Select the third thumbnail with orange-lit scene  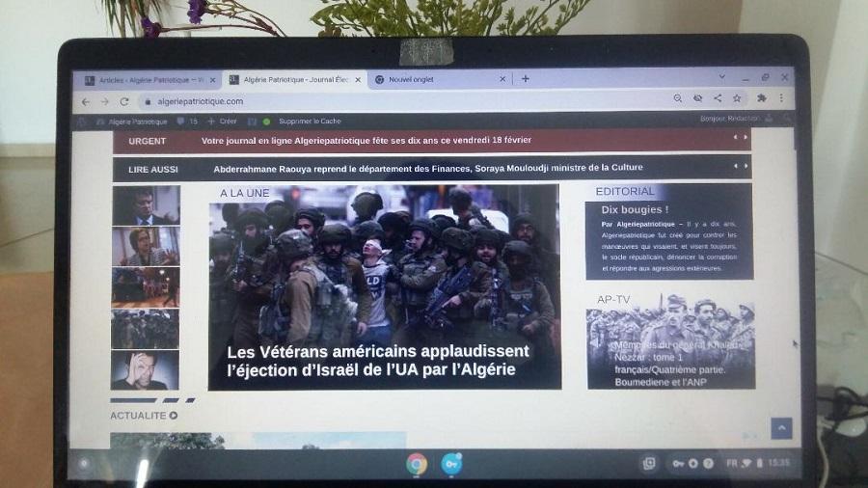(146, 287)
